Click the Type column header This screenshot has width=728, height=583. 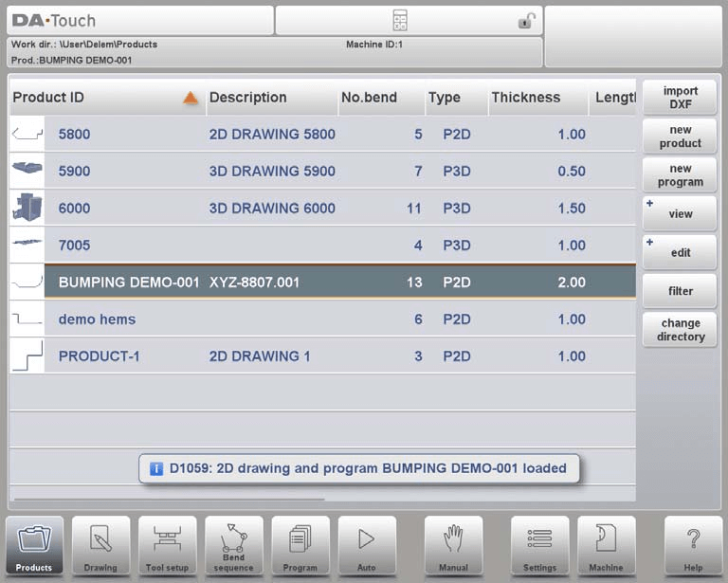[x=456, y=98]
